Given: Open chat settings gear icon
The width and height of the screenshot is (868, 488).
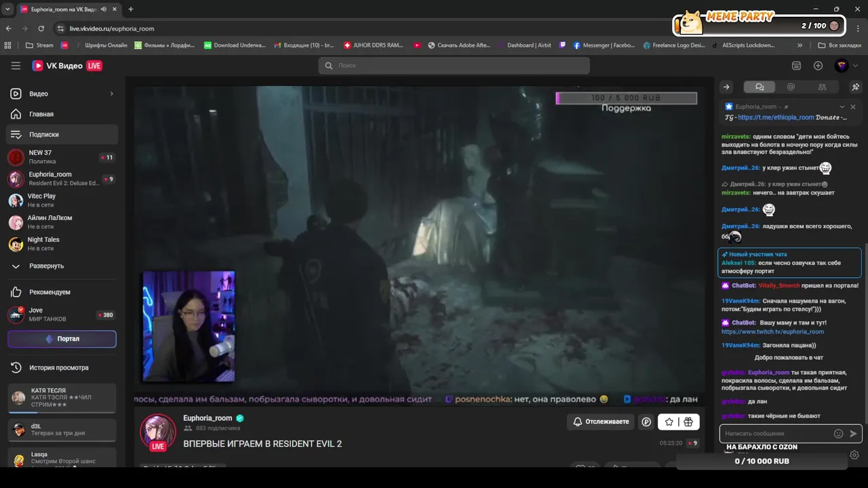Looking at the screenshot, I should coord(854,455).
